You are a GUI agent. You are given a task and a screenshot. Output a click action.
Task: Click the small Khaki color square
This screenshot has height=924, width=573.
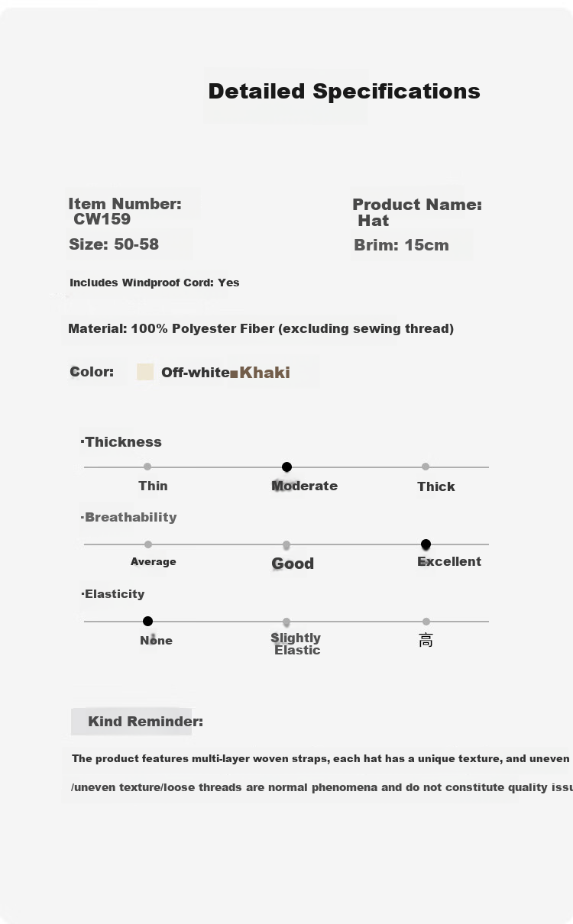[234, 373]
